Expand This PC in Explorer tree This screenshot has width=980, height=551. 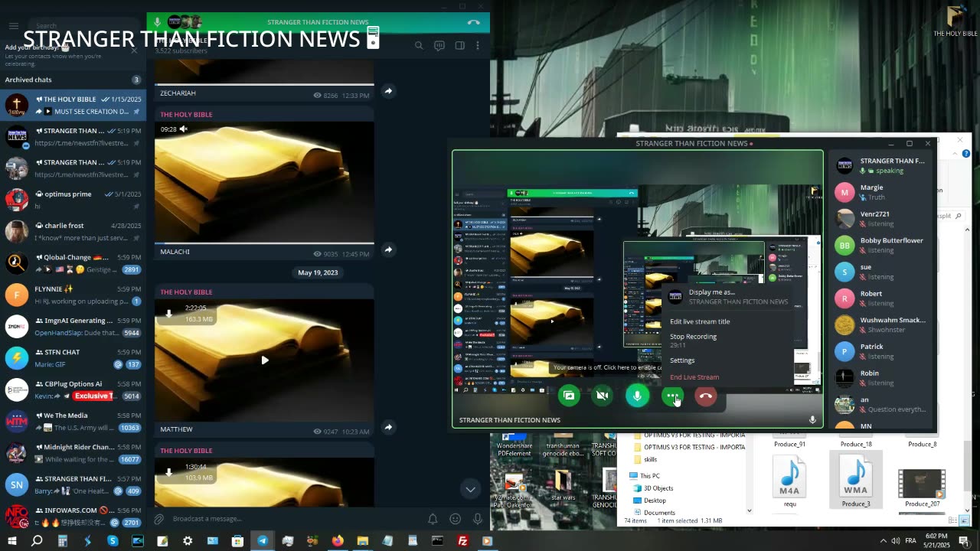coord(649,475)
